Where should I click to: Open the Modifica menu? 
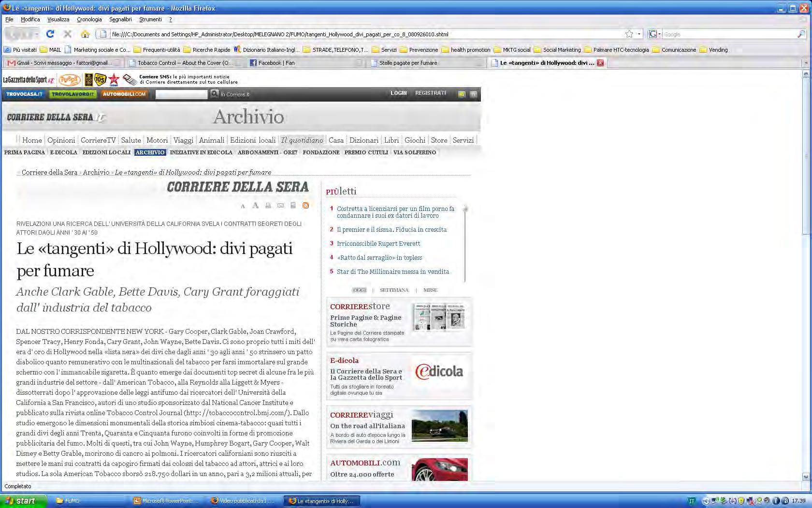click(x=30, y=19)
